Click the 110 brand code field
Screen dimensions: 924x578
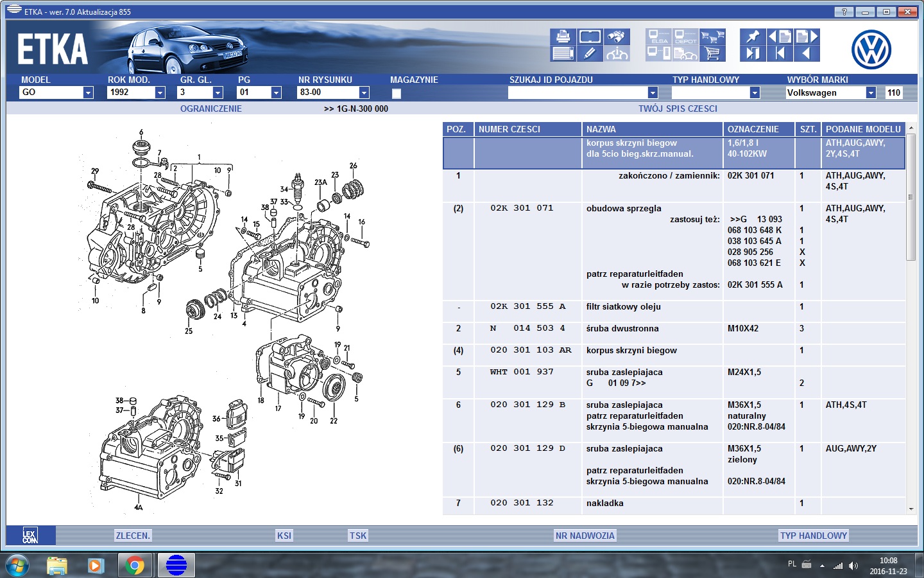coord(894,92)
